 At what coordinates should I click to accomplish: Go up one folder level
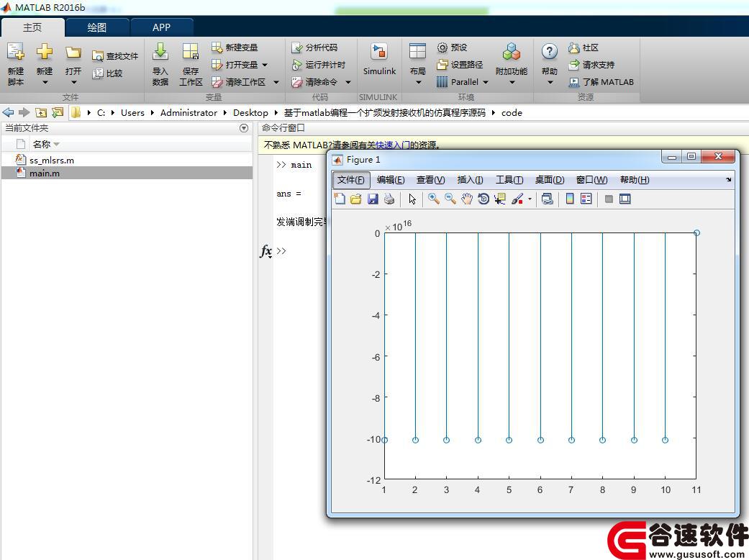41,113
